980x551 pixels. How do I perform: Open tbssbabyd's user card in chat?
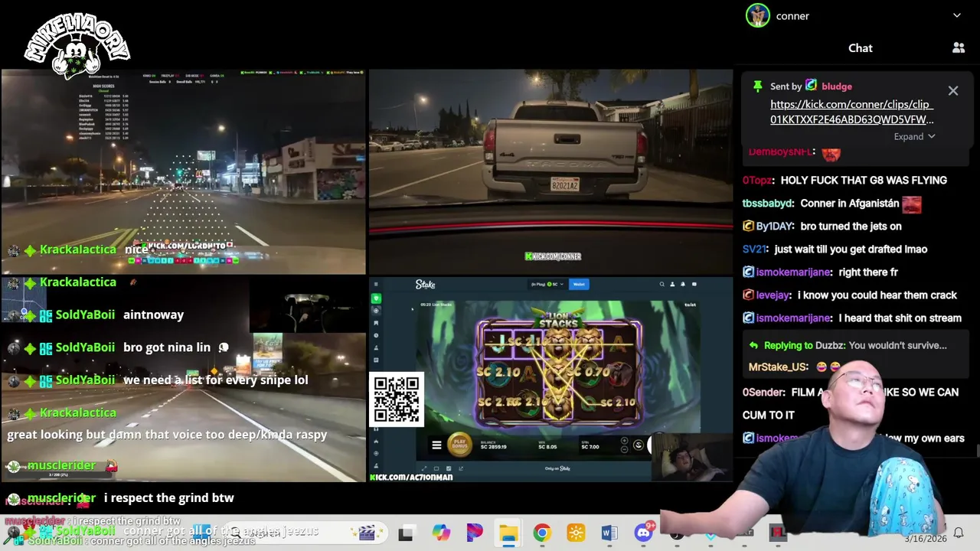pos(768,203)
